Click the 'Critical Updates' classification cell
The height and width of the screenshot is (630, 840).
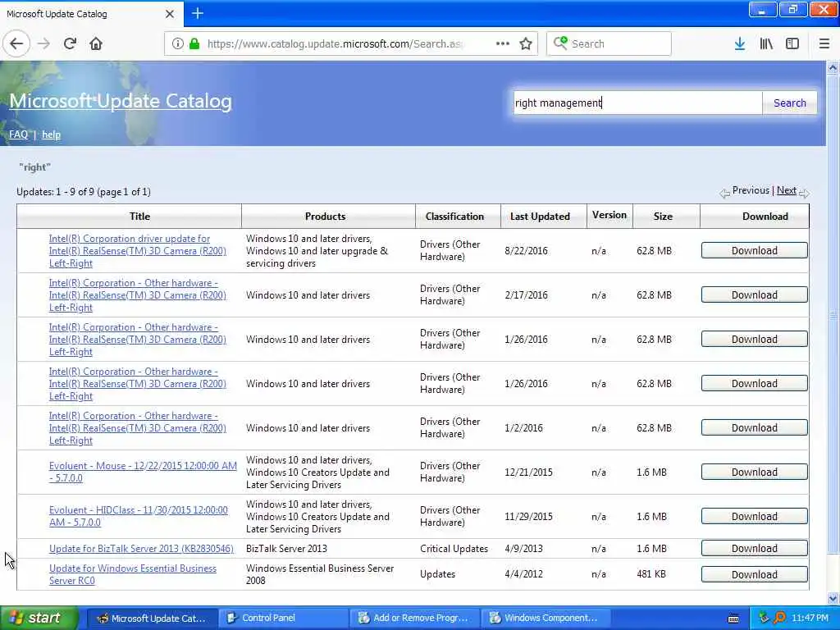point(454,549)
